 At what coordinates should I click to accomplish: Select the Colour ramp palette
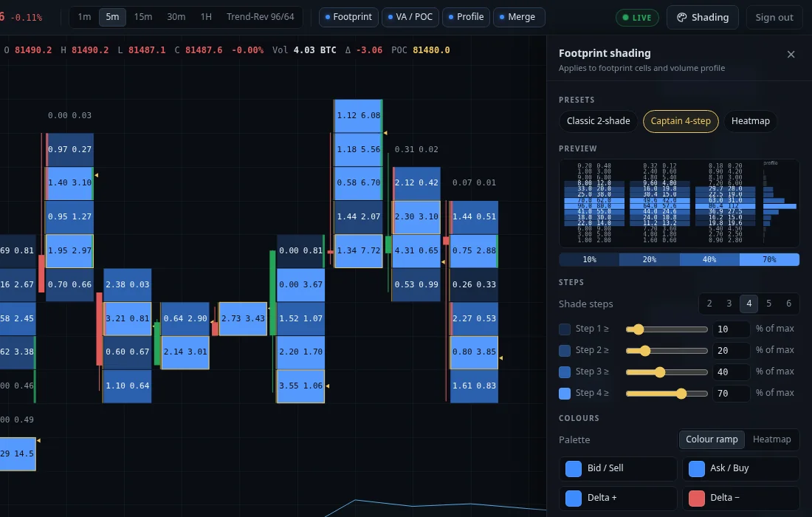click(x=712, y=439)
